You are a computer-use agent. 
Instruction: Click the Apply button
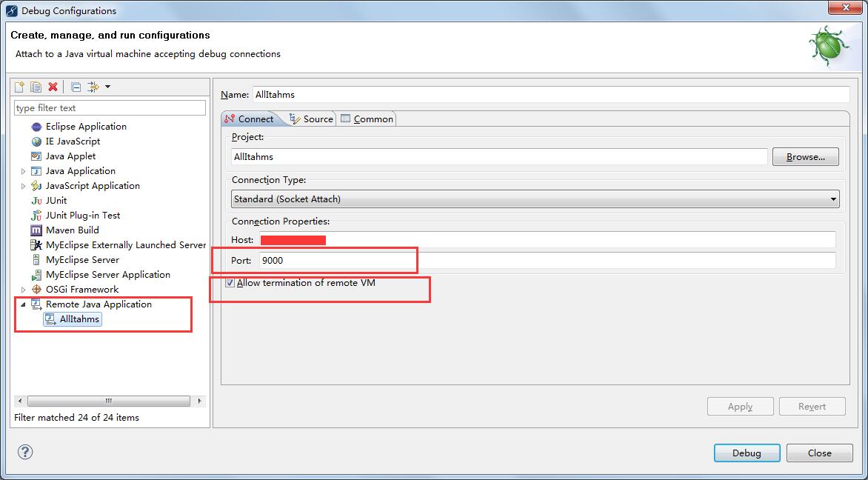click(x=740, y=407)
